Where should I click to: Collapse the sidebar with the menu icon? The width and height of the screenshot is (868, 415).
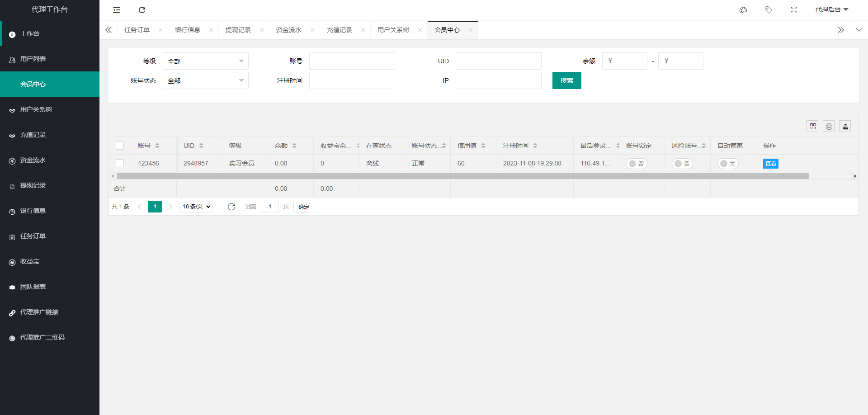[117, 10]
